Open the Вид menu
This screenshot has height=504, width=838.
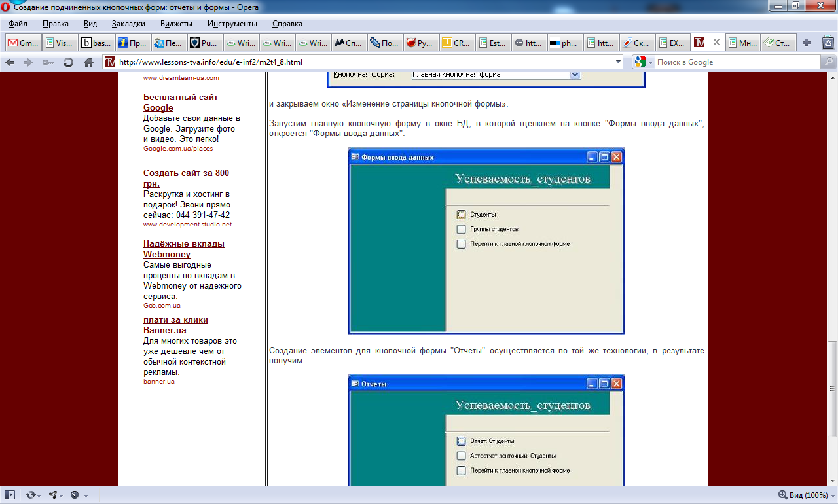pyautogui.click(x=90, y=24)
